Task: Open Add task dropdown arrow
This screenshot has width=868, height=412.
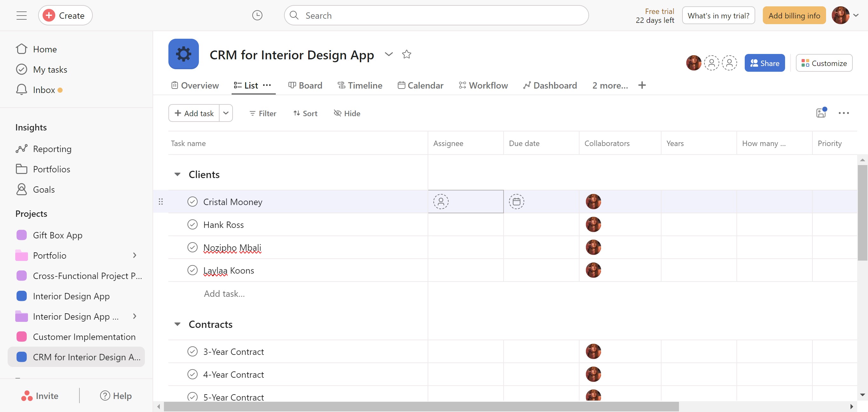Action: coord(226,113)
